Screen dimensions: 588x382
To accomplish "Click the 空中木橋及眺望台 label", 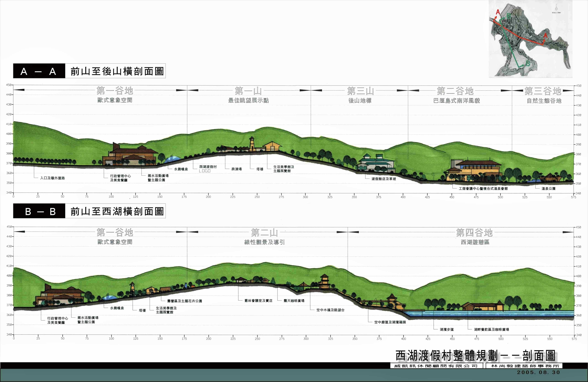I will point(330,310).
